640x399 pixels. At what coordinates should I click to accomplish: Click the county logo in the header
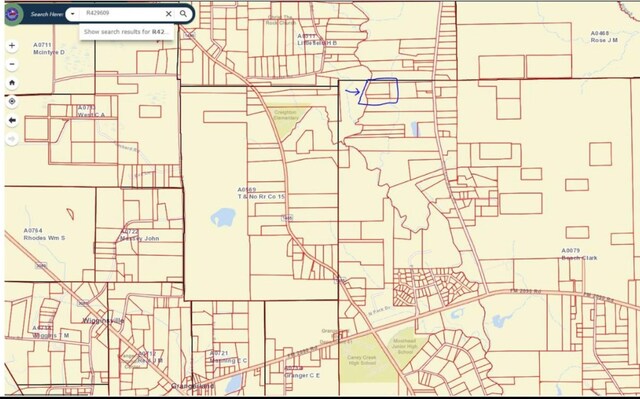pyautogui.click(x=12, y=14)
